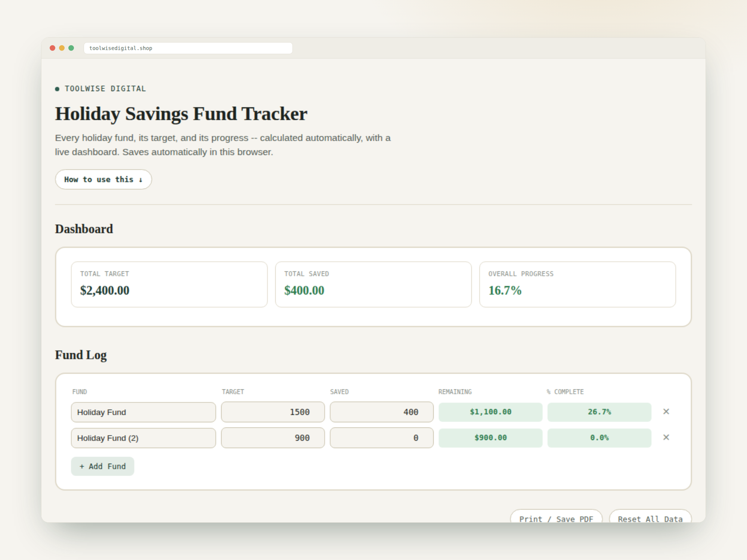This screenshot has width=747, height=560.
Task: Click Reset All Data button
Action: [x=650, y=516]
